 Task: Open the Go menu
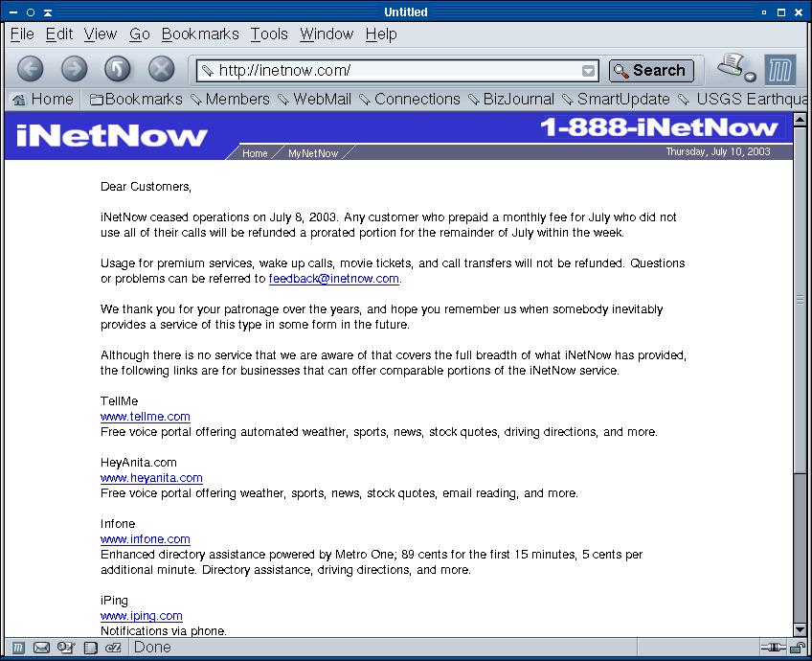click(x=139, y=34)
